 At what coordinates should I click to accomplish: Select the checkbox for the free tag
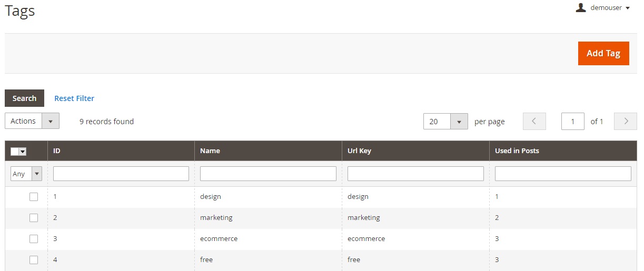coord(34,260)
